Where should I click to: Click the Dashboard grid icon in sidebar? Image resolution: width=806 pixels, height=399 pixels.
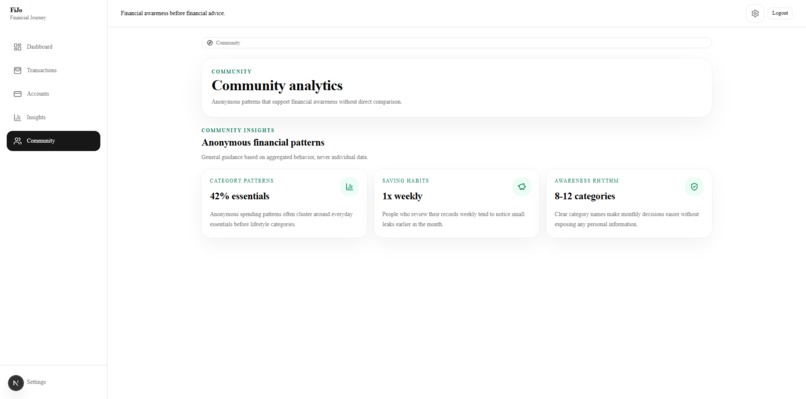pos(17,47)
